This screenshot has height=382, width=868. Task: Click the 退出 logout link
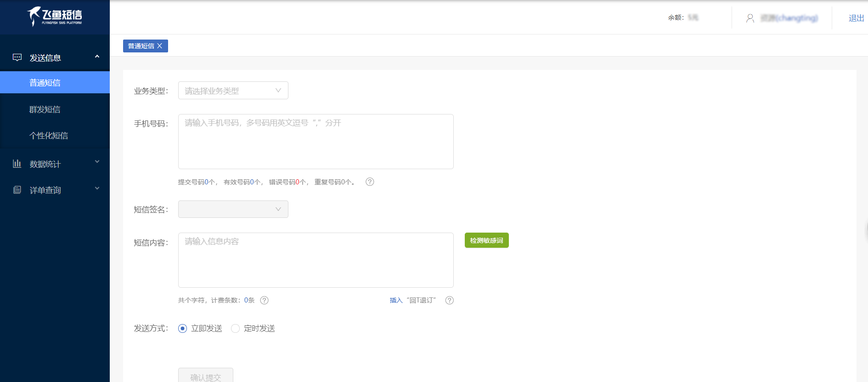coord(856,18)
